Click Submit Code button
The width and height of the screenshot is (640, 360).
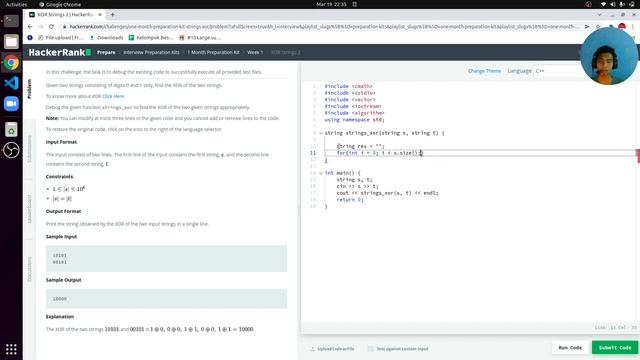coord(615,348)
